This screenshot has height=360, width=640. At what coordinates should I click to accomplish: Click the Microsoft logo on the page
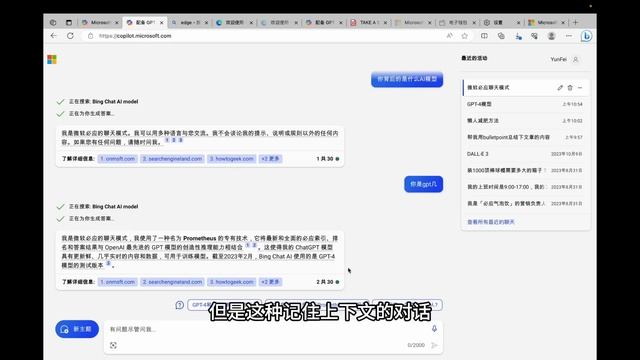point(52,59)
